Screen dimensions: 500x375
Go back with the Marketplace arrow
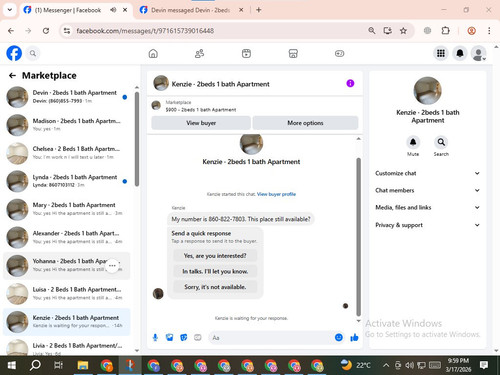coord(12,76)
